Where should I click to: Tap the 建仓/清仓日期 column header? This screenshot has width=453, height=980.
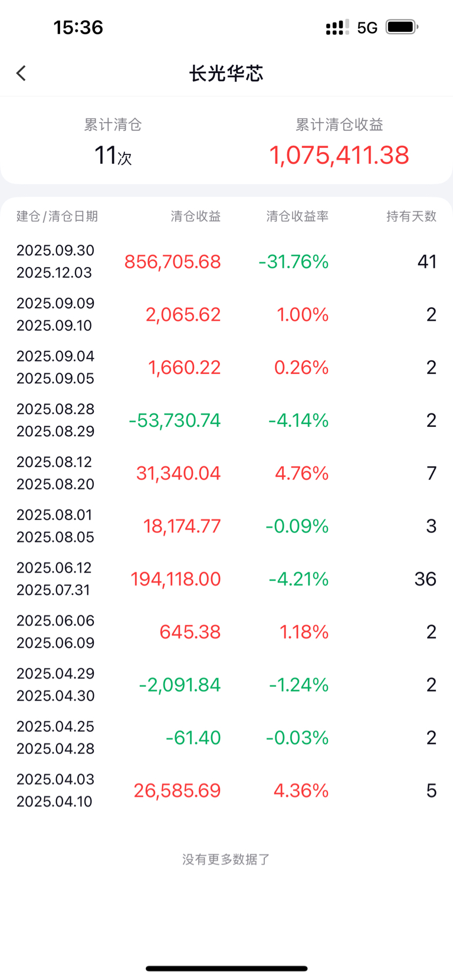point(57,216)
